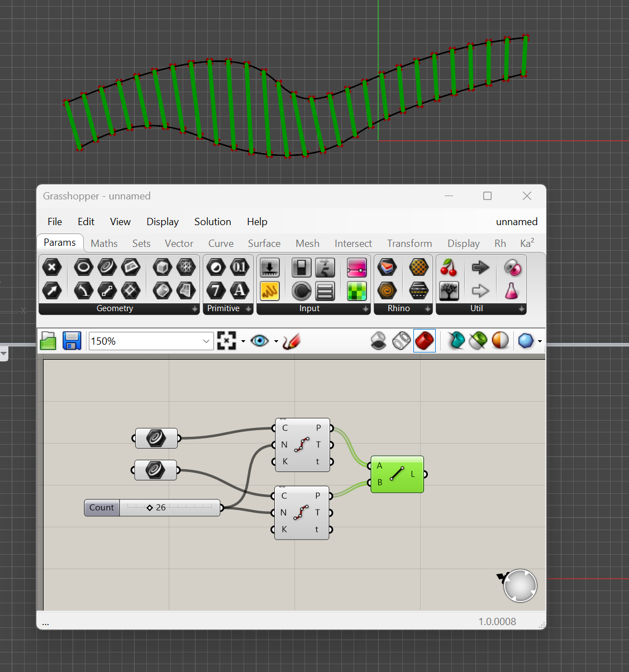Select the green Line component on canvas
The image size is (629, 672).
[397, 474]
